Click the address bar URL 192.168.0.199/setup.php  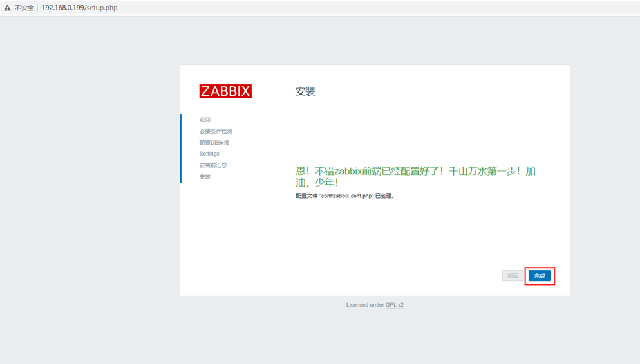[80, 8]
